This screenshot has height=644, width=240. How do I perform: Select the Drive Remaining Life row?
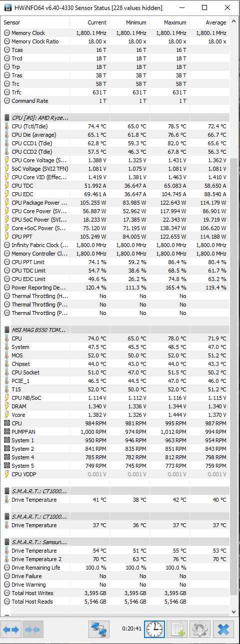[115, 568]
